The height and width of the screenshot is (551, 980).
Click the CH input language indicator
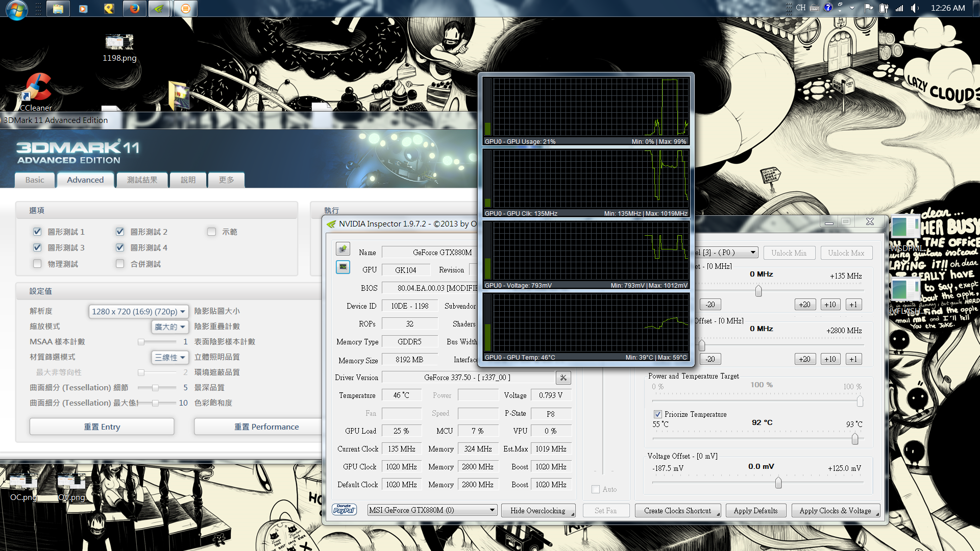click(801, 8)
